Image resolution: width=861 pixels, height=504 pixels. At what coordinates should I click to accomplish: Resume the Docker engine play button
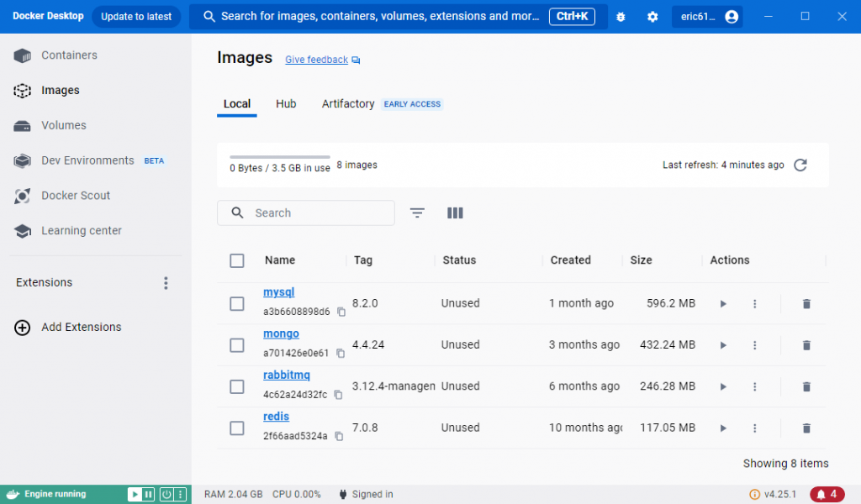134,494
